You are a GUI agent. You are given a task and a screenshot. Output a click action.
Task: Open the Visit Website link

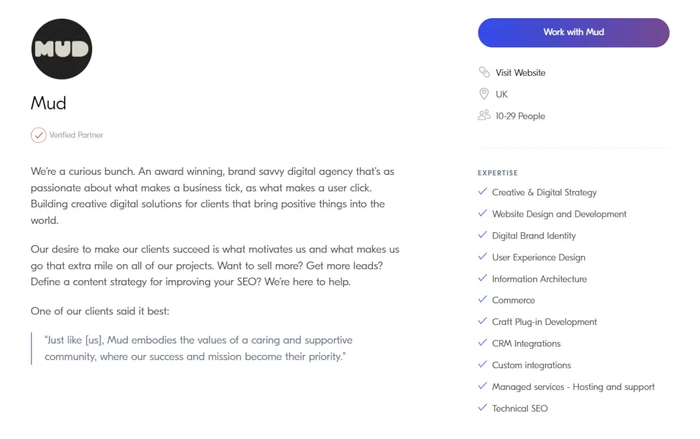click(520, 73)
